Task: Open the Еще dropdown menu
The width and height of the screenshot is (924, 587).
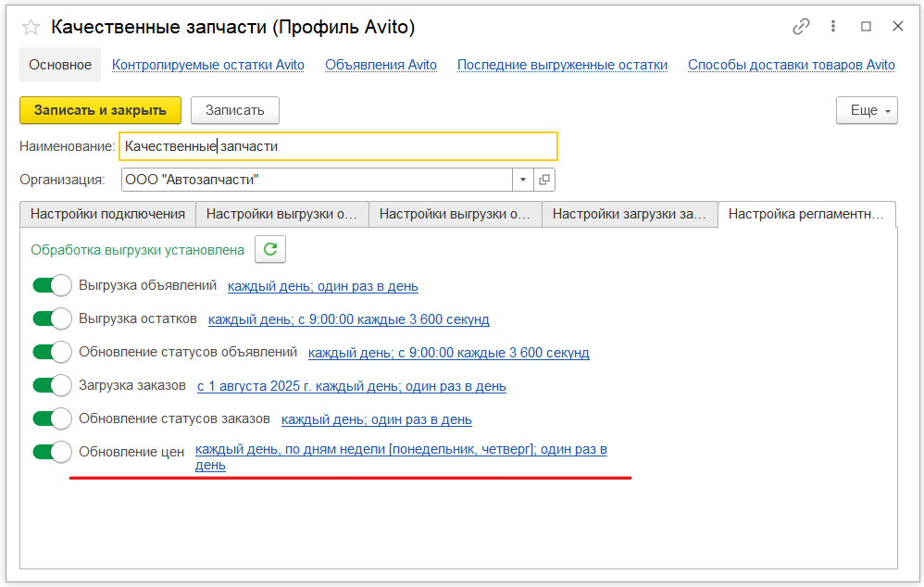Action: [x=867, y=110]
